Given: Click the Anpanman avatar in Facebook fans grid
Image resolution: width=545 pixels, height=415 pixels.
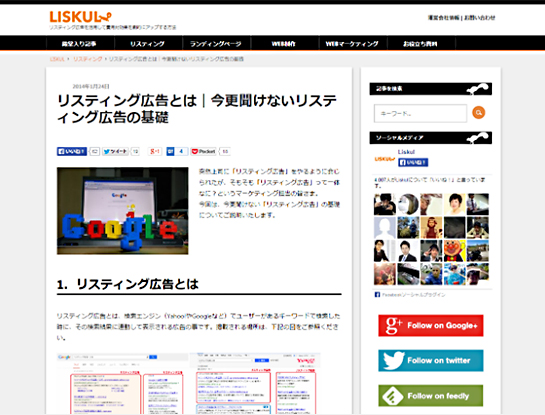Looking at the screenshot, I should [454, 251].
